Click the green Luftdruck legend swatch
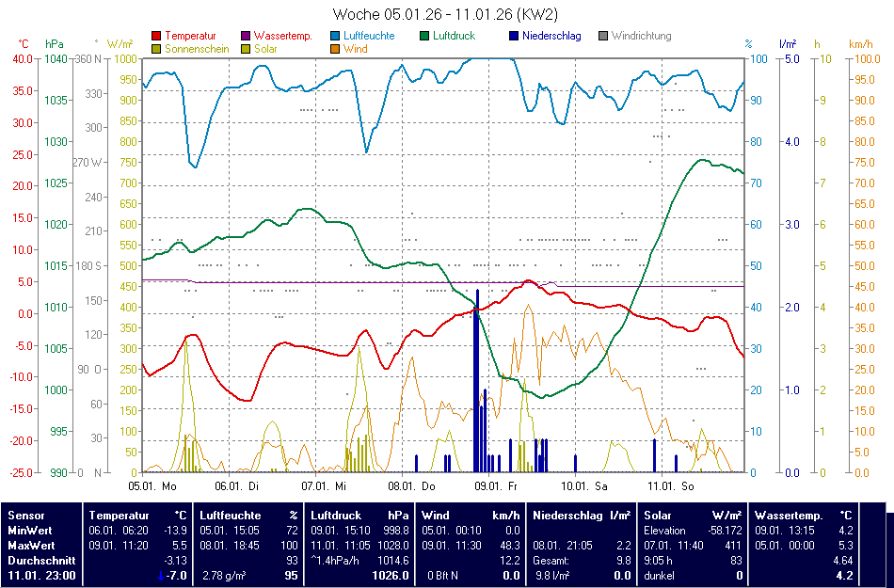894x588 pixels. coord(425,37)
